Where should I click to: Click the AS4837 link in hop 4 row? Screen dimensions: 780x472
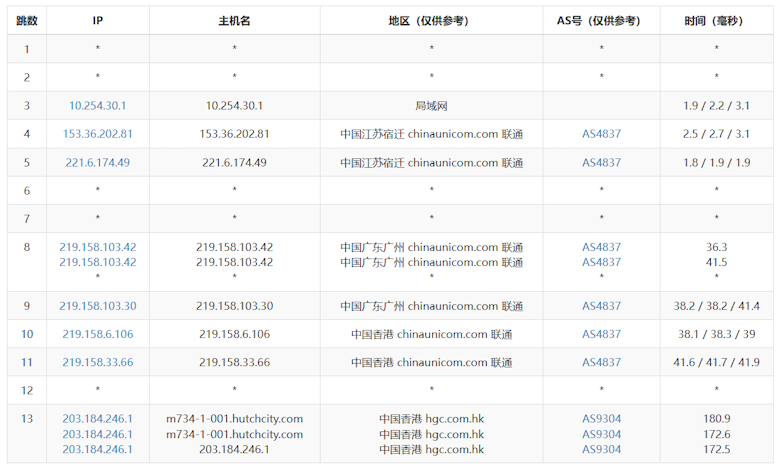[601, 134]
